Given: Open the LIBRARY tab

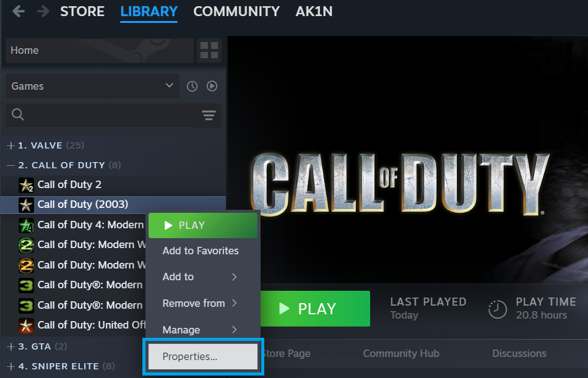Looking at the screenshot, I should tap(149, 11).
